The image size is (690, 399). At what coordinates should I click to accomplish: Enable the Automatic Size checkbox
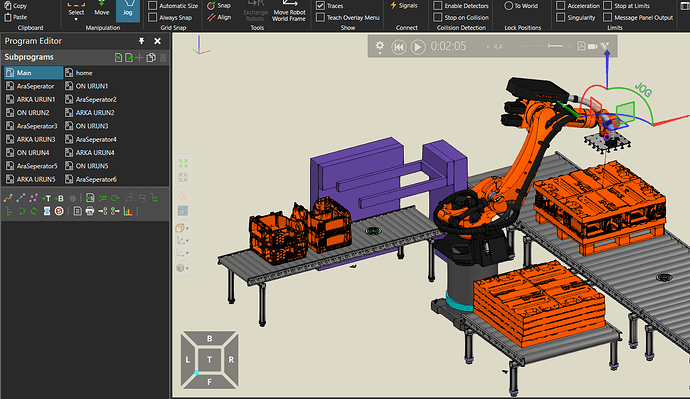click(x=153, y=6)
